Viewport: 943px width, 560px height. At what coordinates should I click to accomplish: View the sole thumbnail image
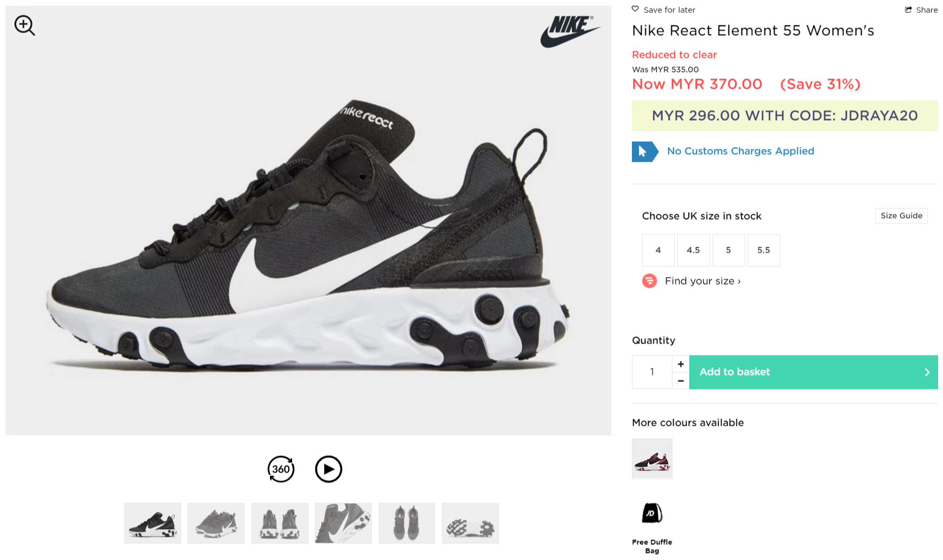pyautogui.click(x=470, y=523)
